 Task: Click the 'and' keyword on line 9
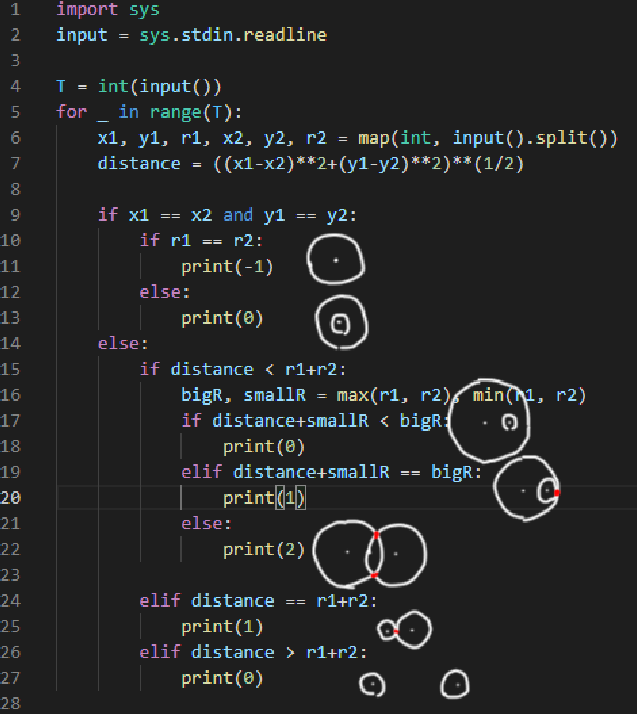pyautogui.click(x=238, y=215)
